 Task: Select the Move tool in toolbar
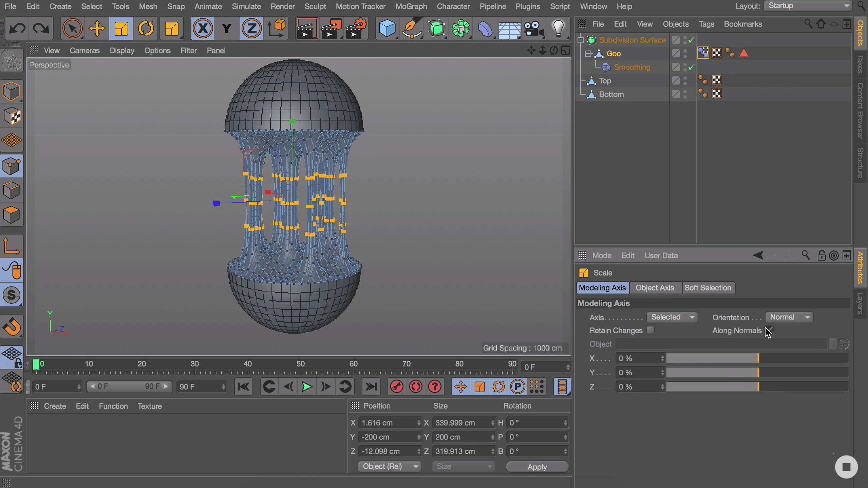97,29
